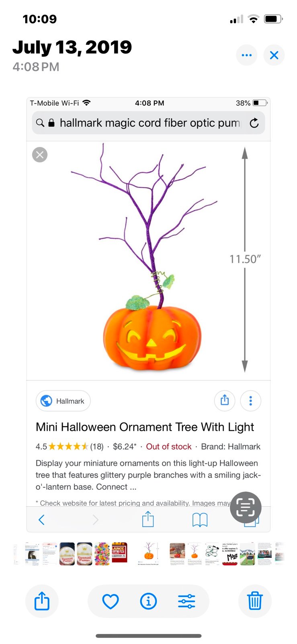297x644 pixels.
Task: Activate the Live Text scan icon
Action: point(246,508)
